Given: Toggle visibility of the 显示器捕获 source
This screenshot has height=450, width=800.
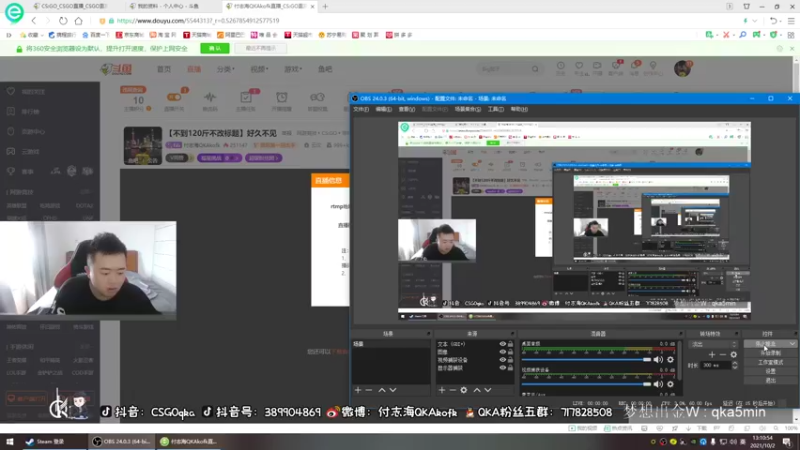Looking at the screenshot, I should (x=503, y=367).
